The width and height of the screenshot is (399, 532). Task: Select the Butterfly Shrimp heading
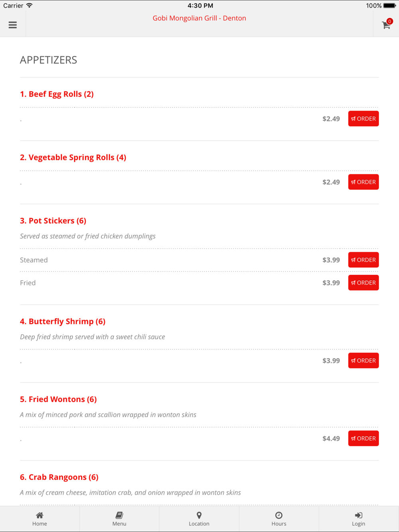click(63, 321)
